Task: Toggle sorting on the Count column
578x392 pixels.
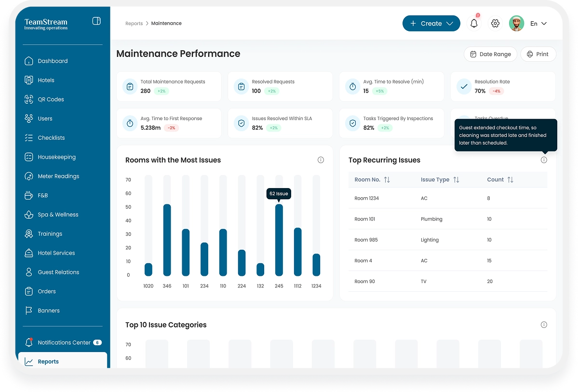Action: pyautogui.click(x=510, y=180)
